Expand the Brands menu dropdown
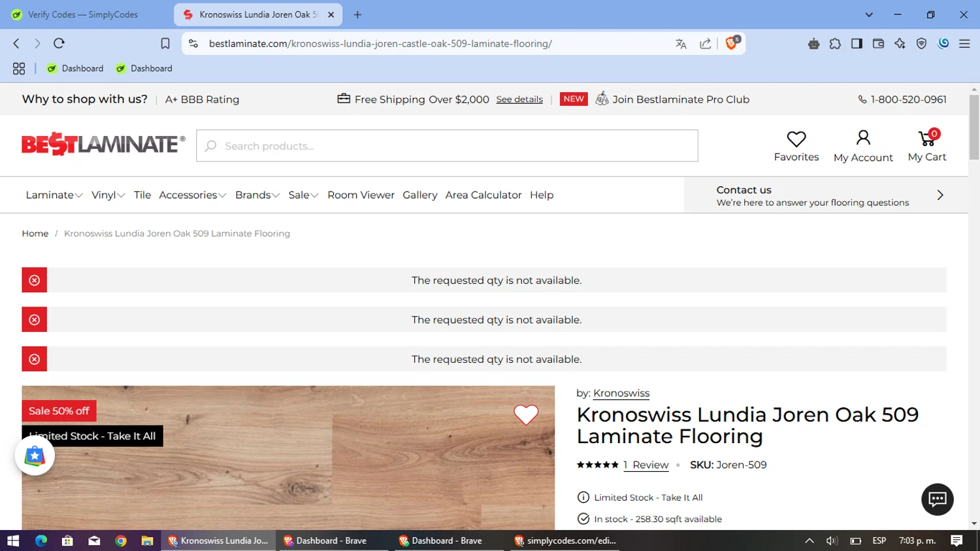 click(x=257, y=195)
